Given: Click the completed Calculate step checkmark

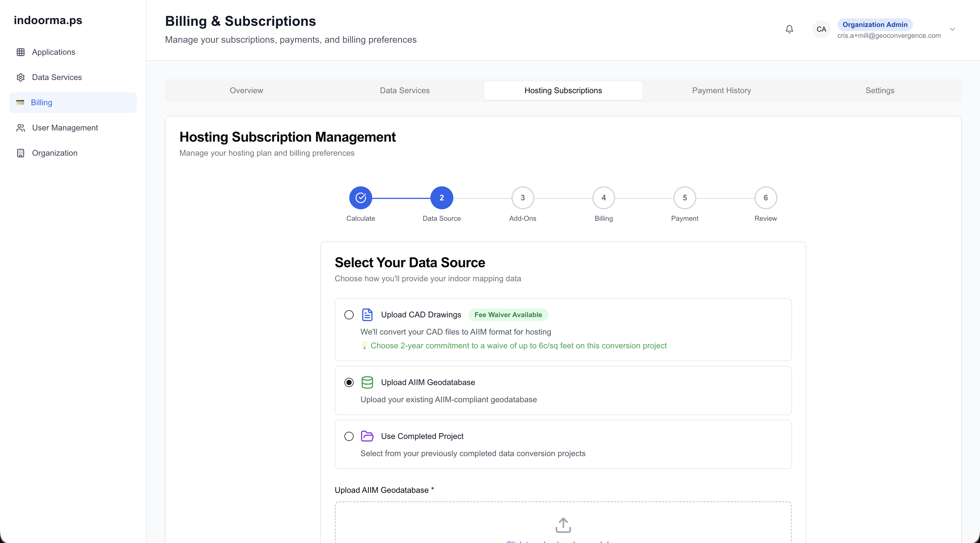Looking at the screenshot, I should (x=361, y=198).
